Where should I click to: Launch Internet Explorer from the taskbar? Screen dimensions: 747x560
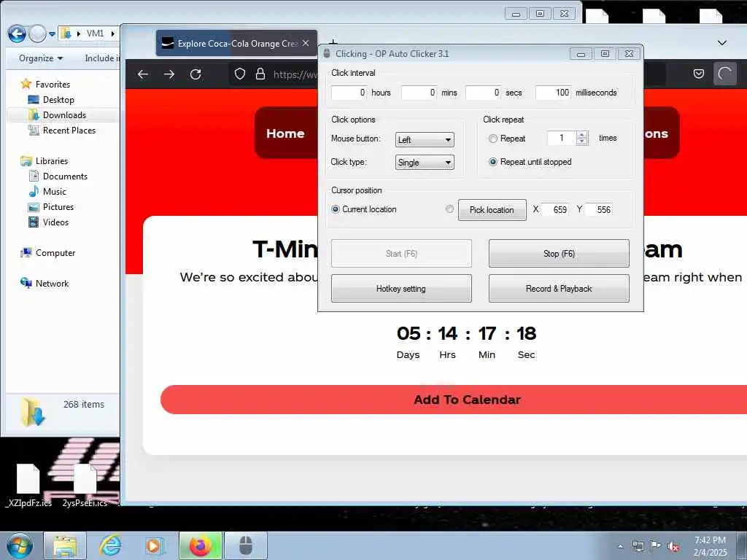[110, 545]
